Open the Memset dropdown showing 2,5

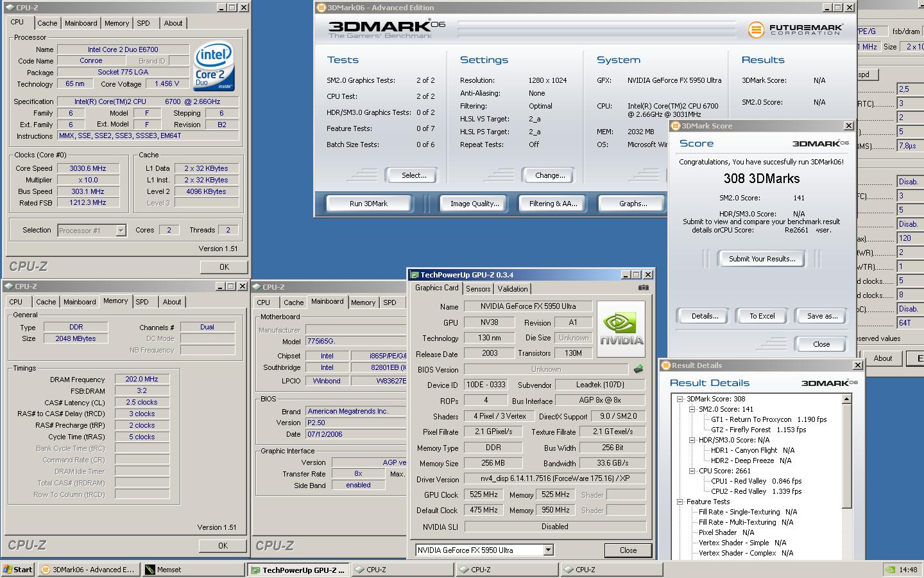click(910, 89)
